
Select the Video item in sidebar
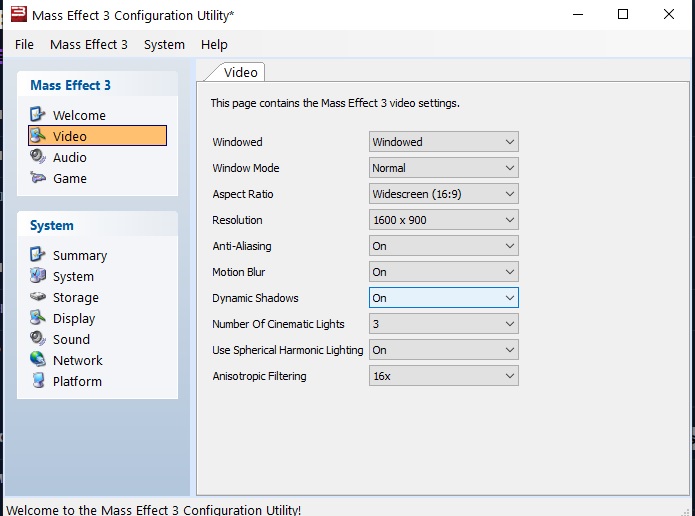click(x=98, y=136)
